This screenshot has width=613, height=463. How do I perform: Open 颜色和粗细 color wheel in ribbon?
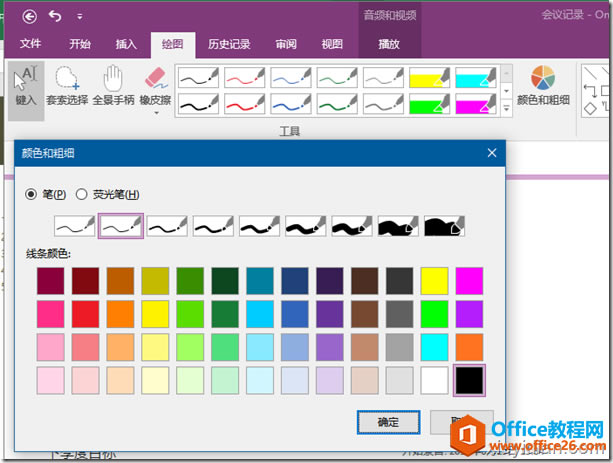pos(543,86)
